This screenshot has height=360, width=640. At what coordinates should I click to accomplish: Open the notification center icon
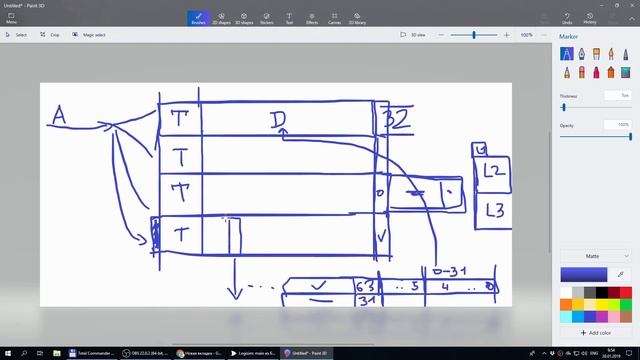629,353
